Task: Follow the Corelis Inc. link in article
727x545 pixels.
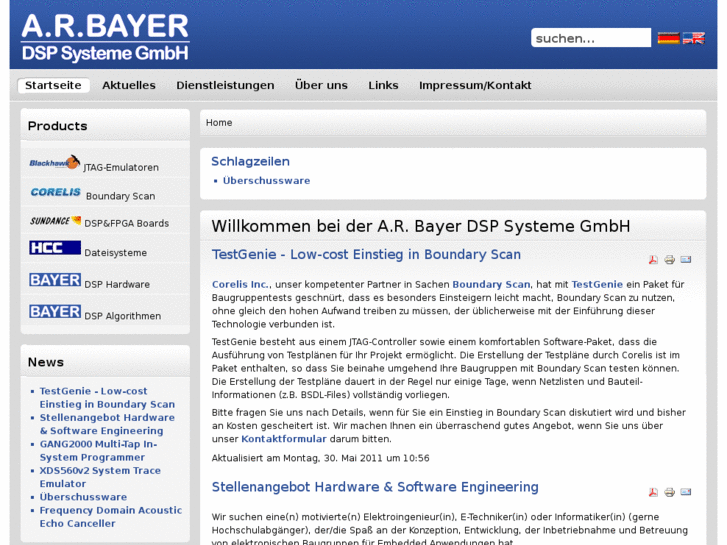Action: tap(240, 284)
